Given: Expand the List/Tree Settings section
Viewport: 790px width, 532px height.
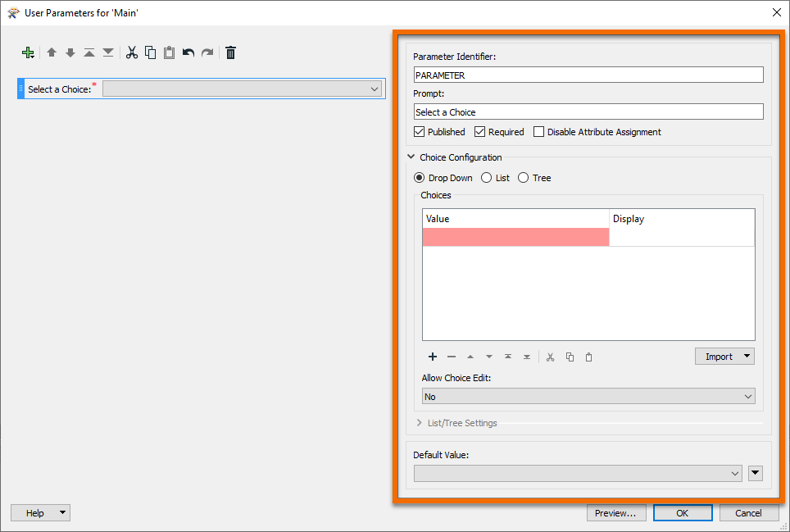Looking at the screenshot, I should (x=419, y=423).
